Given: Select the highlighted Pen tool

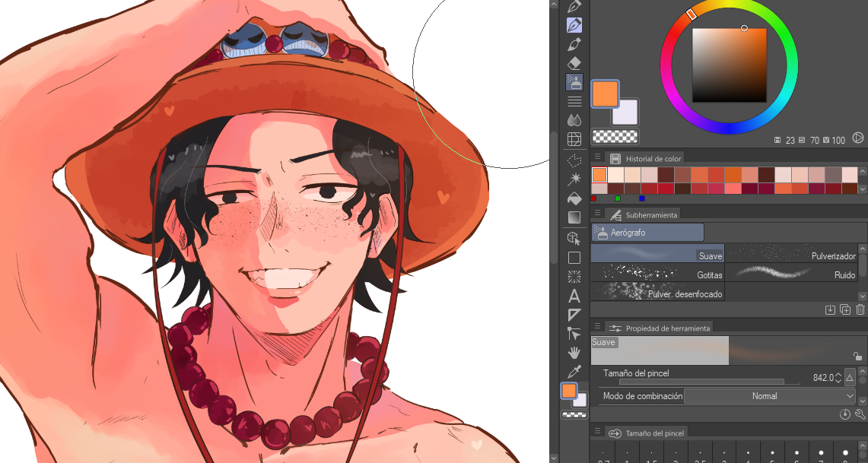Looking at the screenshot, I should point(574,25).
